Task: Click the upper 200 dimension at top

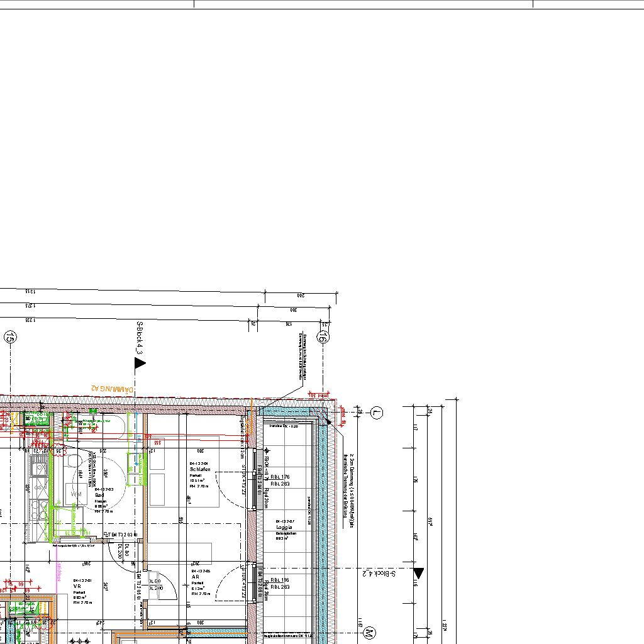Action: pos(301,296)
